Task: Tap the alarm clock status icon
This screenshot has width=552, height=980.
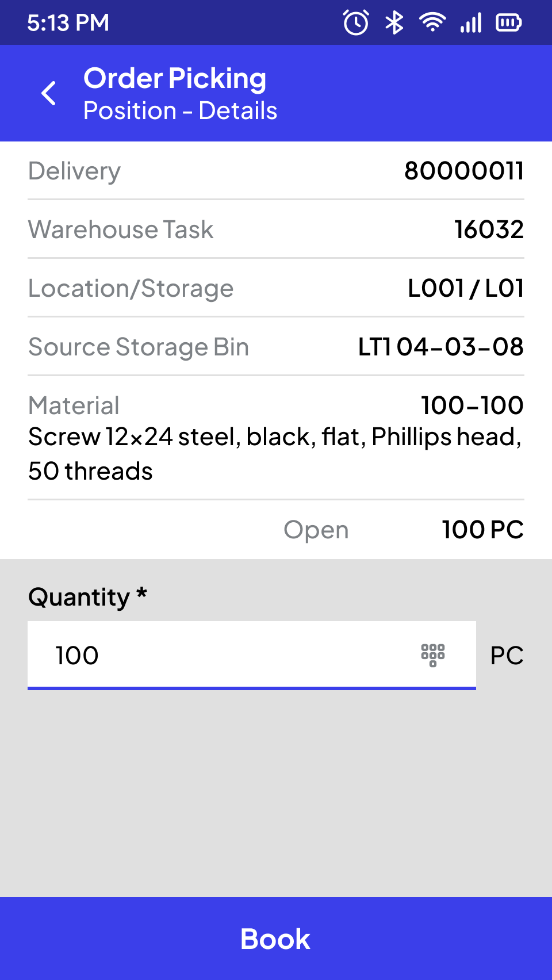Action: (356, 23)
